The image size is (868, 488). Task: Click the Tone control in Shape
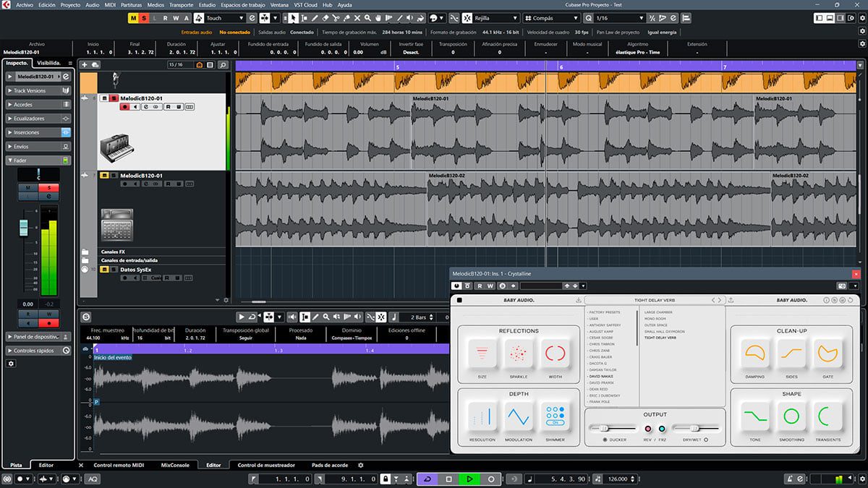754,416
